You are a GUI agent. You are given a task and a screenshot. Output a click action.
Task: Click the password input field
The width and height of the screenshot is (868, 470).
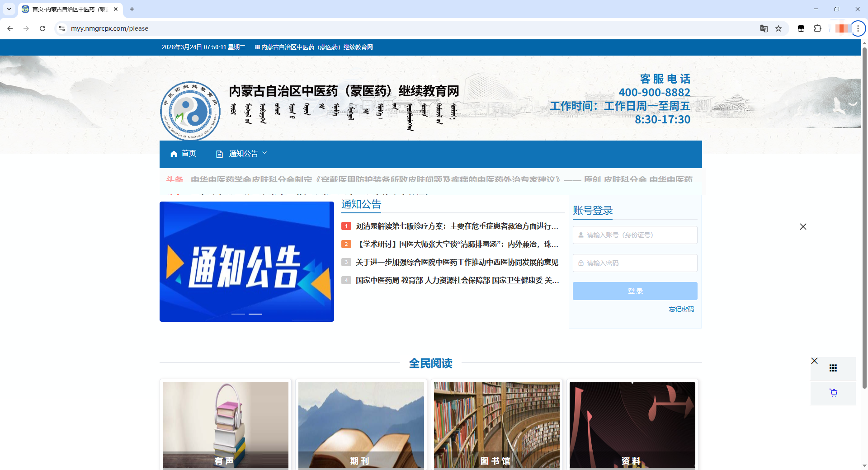(x=635, y=263)
